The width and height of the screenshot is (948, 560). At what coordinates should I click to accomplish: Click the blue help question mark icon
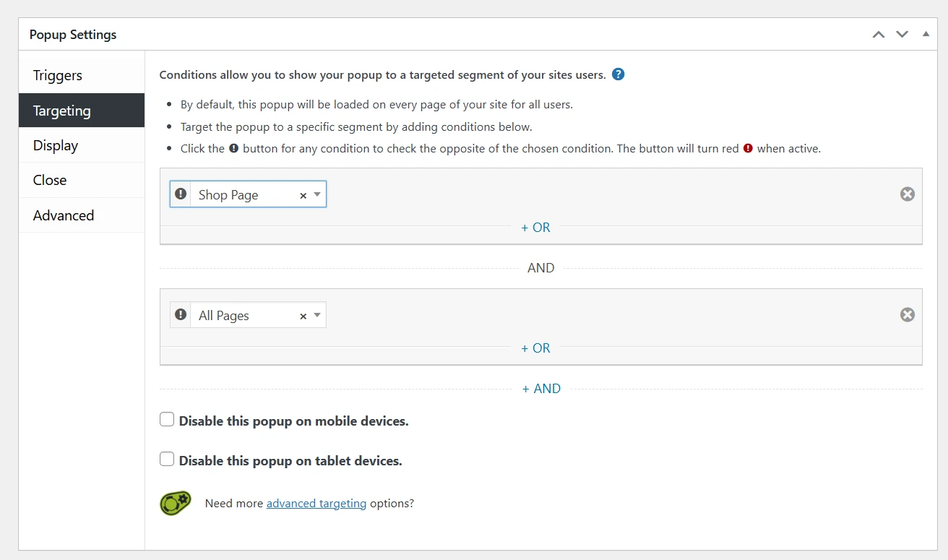pos(618,74)
